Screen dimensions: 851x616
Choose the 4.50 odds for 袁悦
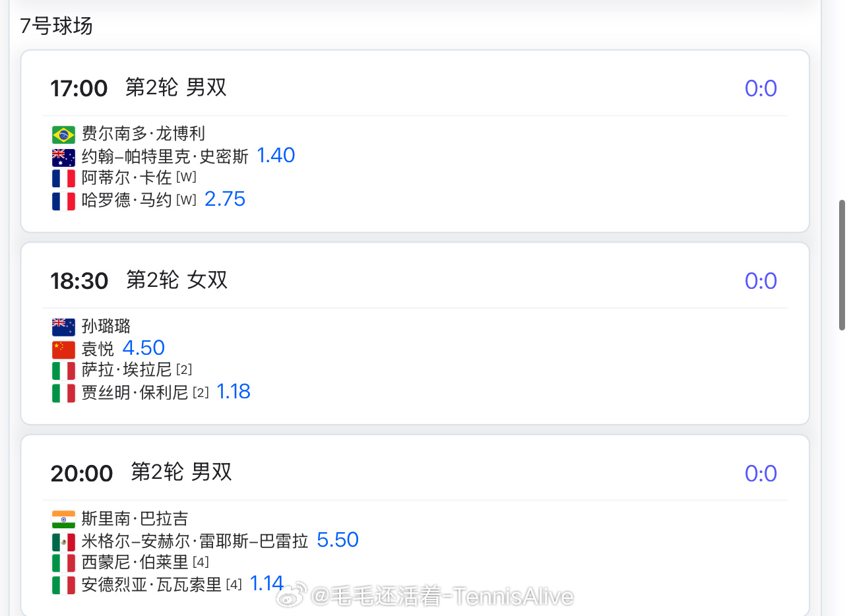click(144, 348)
